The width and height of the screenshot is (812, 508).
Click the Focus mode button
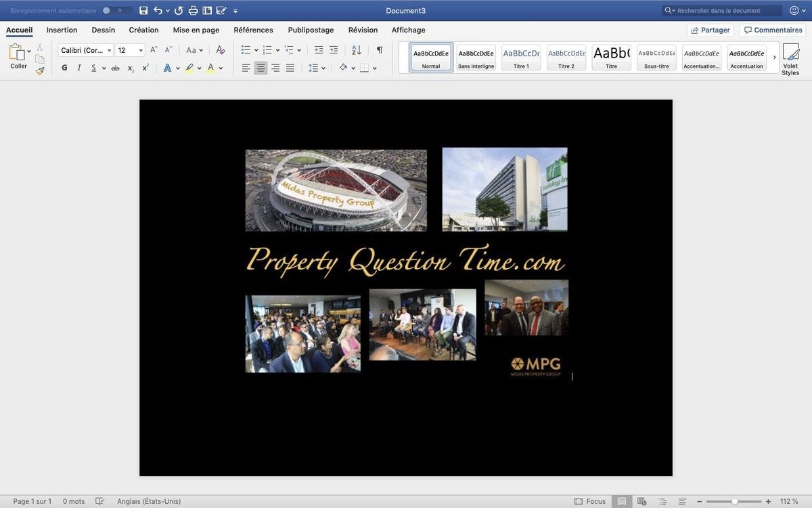[x=590, y=501]
